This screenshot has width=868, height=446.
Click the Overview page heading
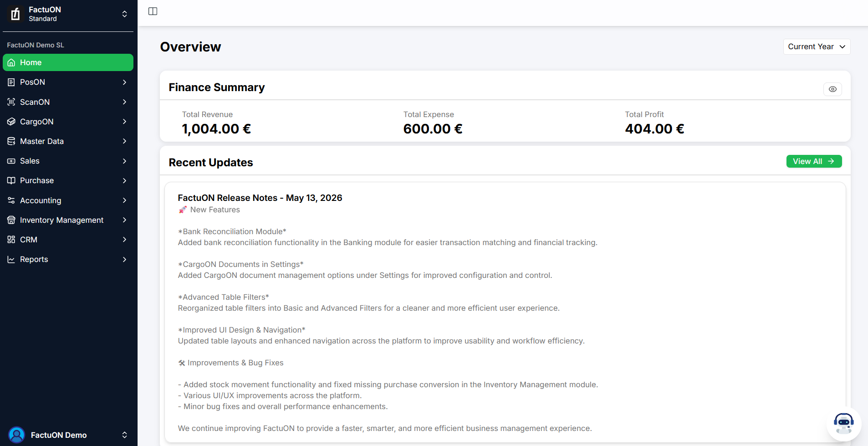(190, 47)
